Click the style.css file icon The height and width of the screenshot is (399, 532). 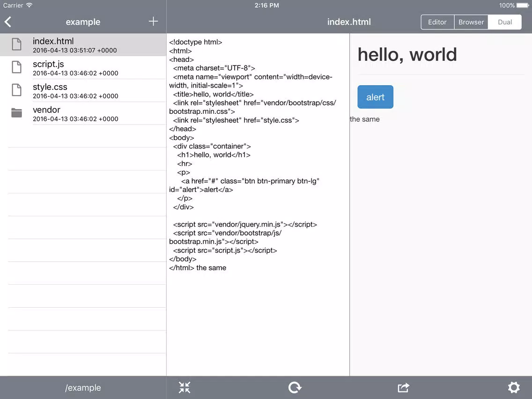coord(17,90)
